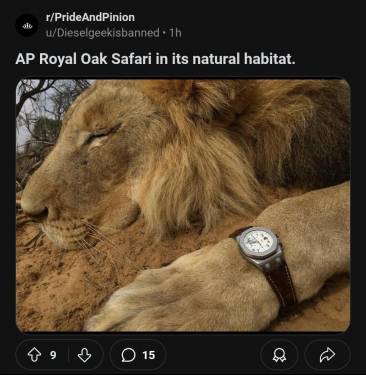The height and width of the screenshot is (375, 366).
Task: Open comments via the speech bubble icon
Action: [128, 355]
